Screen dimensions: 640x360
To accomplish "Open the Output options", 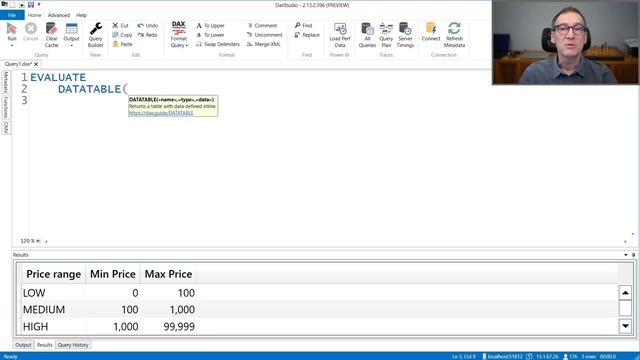I will (71, 35).
